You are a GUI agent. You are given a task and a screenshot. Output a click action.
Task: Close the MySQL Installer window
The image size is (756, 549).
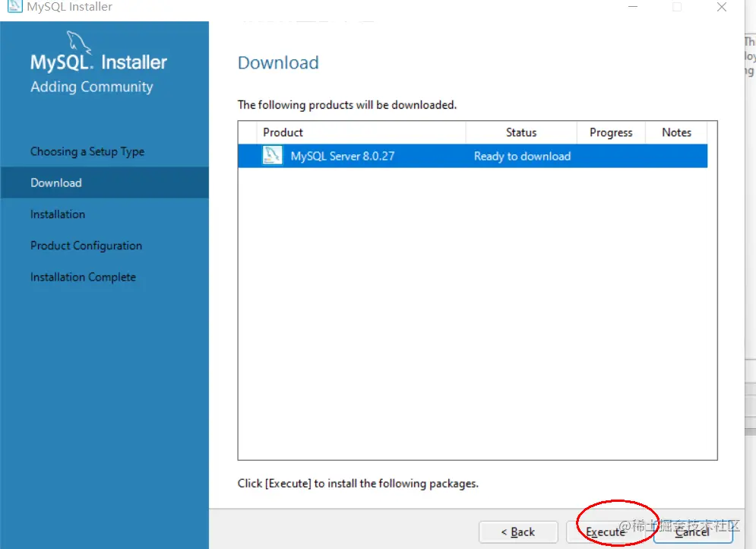click(722, 7)
